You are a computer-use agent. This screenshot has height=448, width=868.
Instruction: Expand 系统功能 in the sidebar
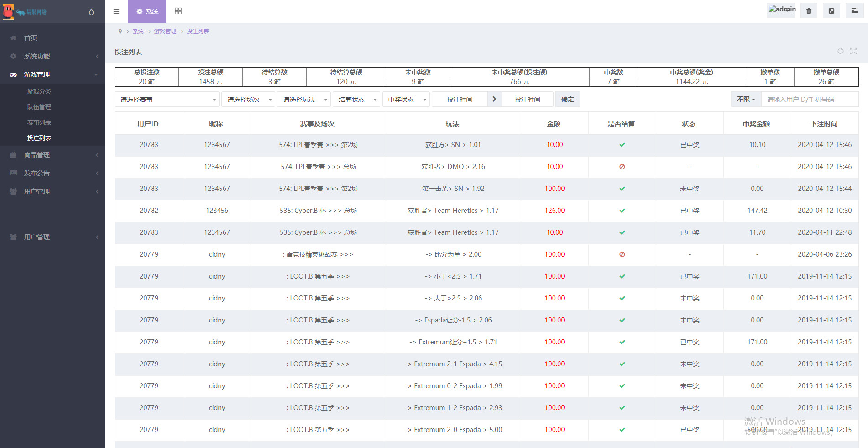52,56
